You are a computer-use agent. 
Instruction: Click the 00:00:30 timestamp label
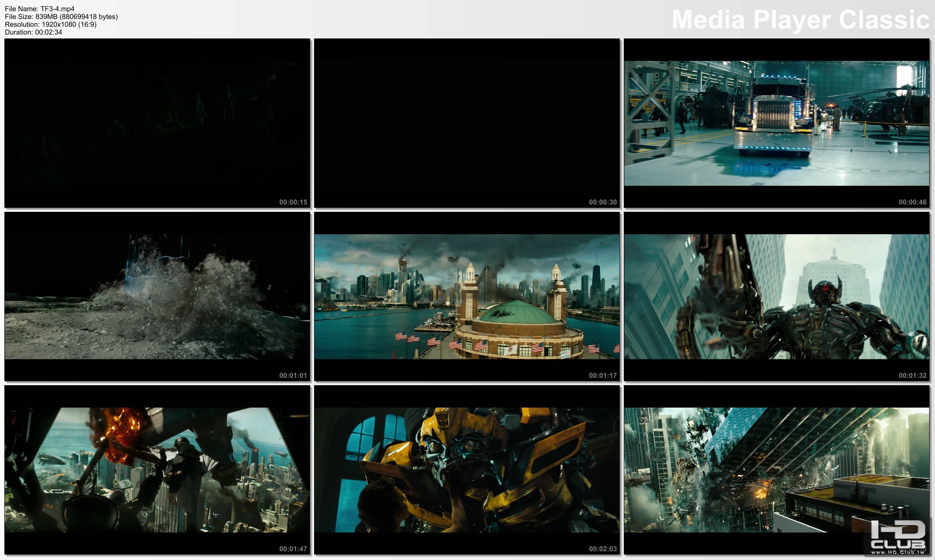point(603,202)
